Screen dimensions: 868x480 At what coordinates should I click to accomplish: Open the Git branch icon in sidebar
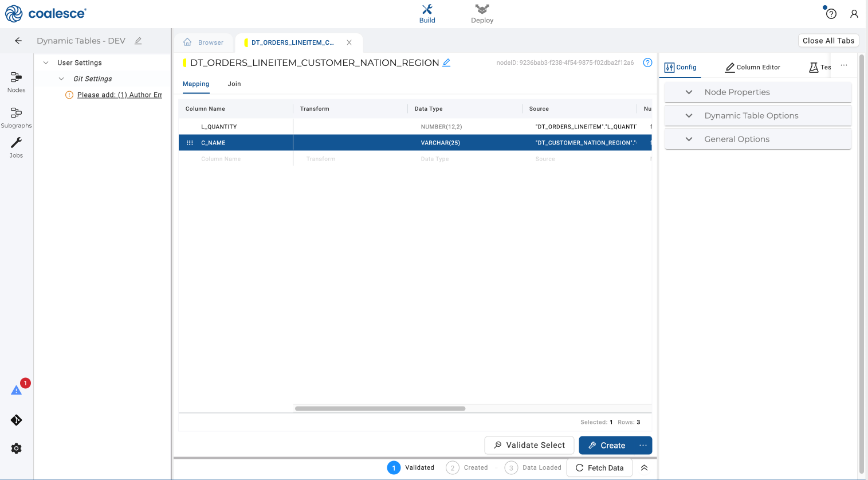(x=16, y=420)
